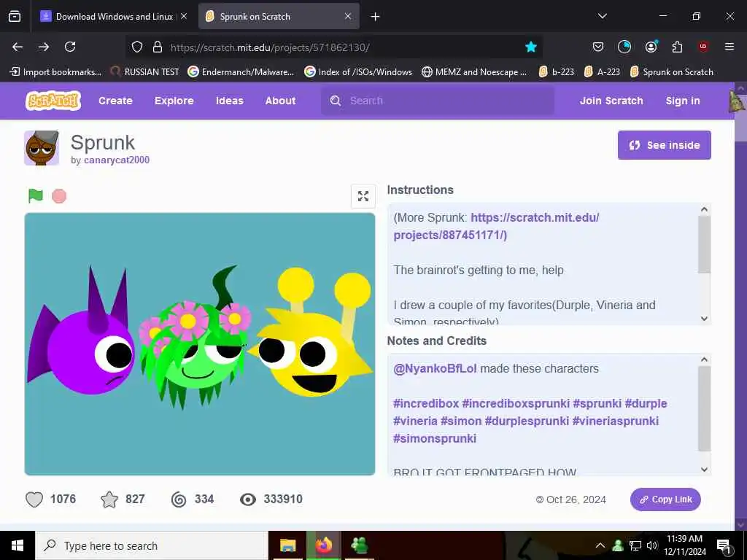Click the #durple hashtag
Viewport: 747px width, 560px height.
click(x=646, y=403)
